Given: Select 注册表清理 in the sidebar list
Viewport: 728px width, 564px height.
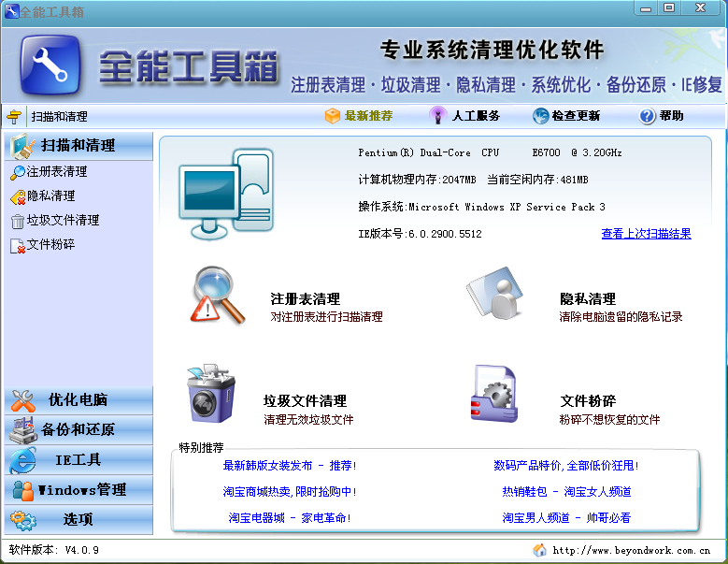Looking at the screenshot, I should click(57, 172).
